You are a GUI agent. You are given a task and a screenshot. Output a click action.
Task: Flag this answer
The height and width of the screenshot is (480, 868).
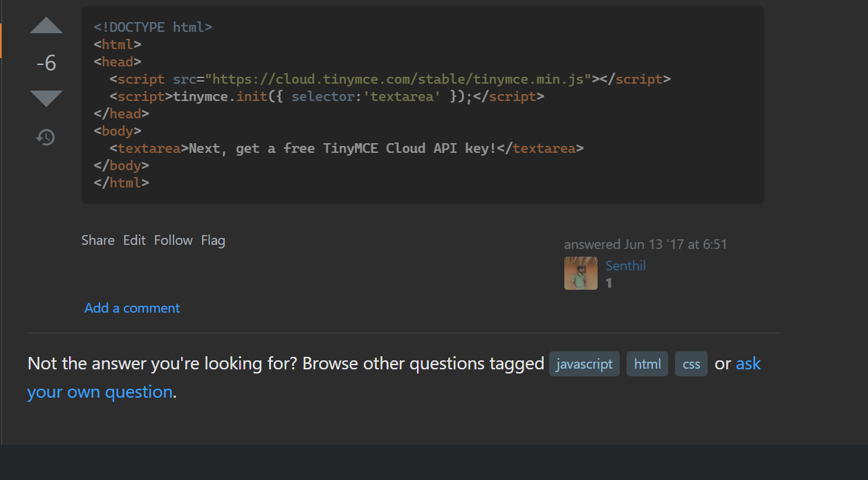213,240
